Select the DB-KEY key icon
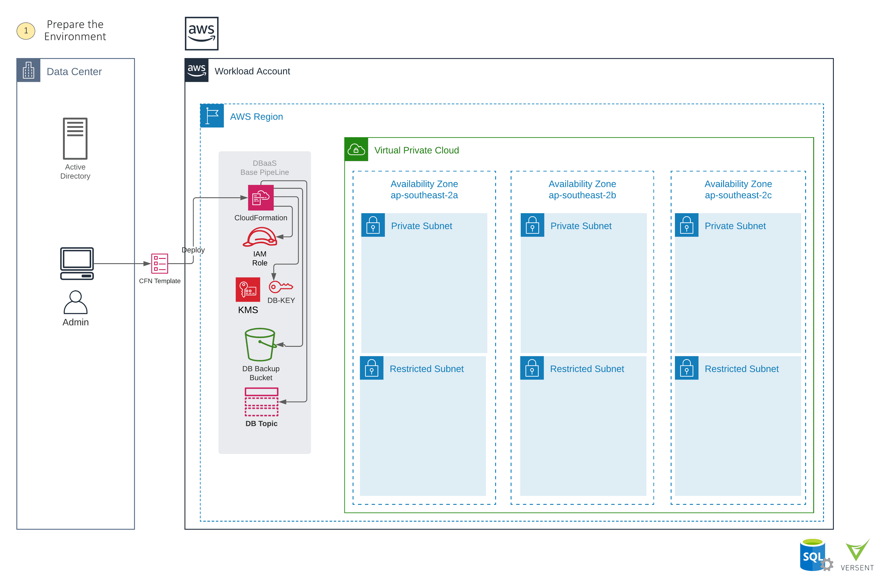This screenshot has height=588, width=891. tap(281, 287)
